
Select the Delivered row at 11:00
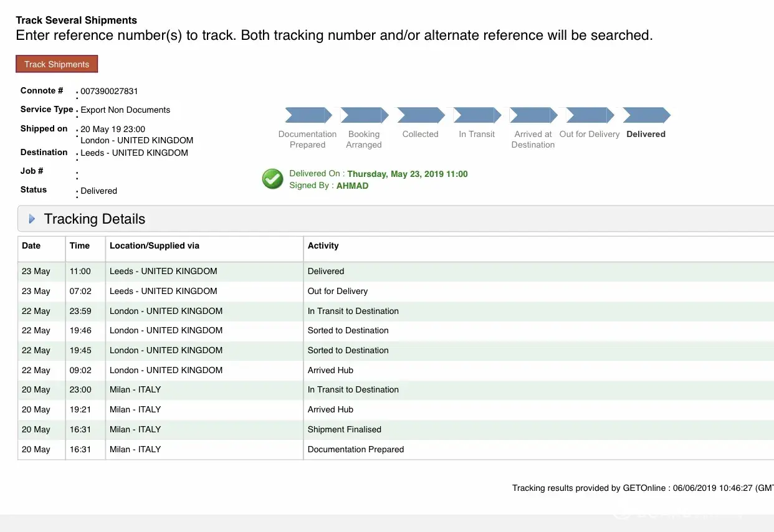[396, 272]
